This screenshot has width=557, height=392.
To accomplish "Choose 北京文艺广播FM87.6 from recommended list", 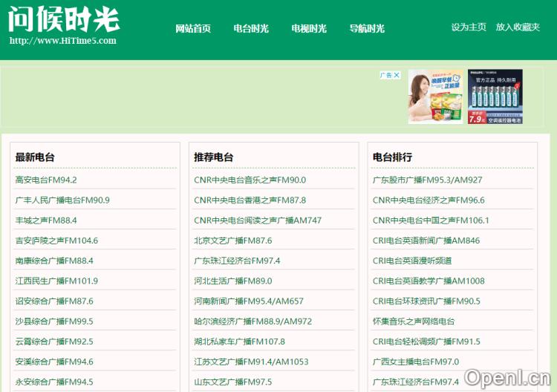I will click(232, 241).
